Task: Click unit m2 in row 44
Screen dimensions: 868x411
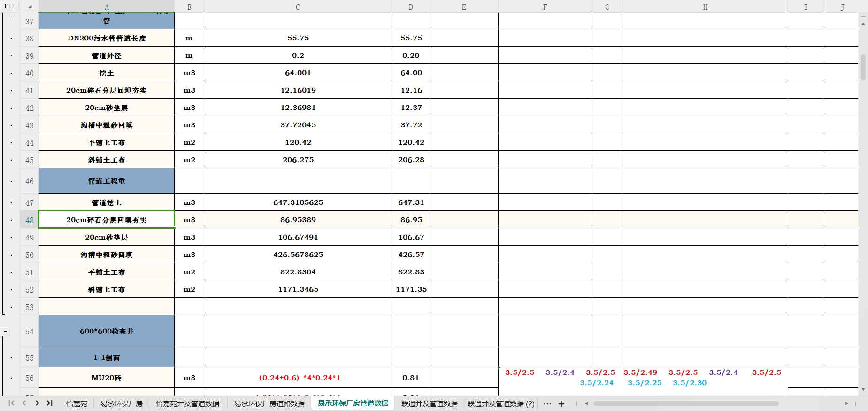Action: click(x=189, y=142)
